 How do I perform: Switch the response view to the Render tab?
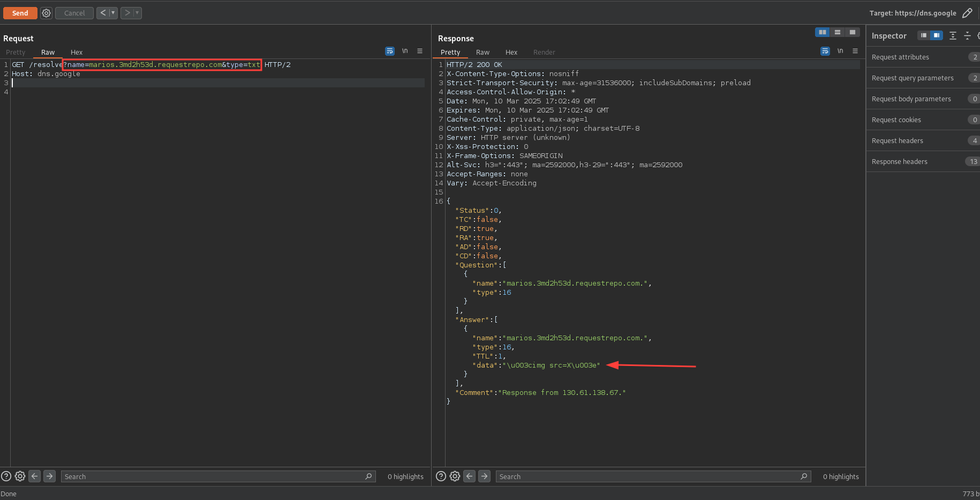click(544, 53)
